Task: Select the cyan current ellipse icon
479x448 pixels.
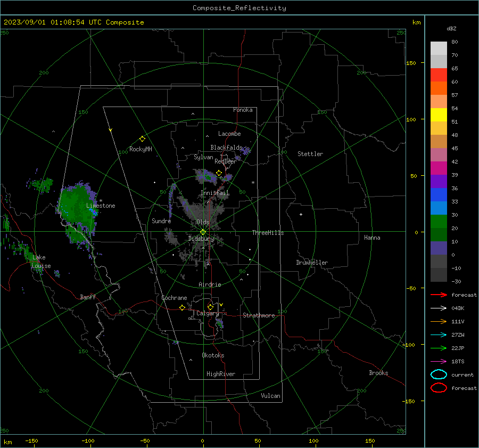Action: click(x=439, y=374)
